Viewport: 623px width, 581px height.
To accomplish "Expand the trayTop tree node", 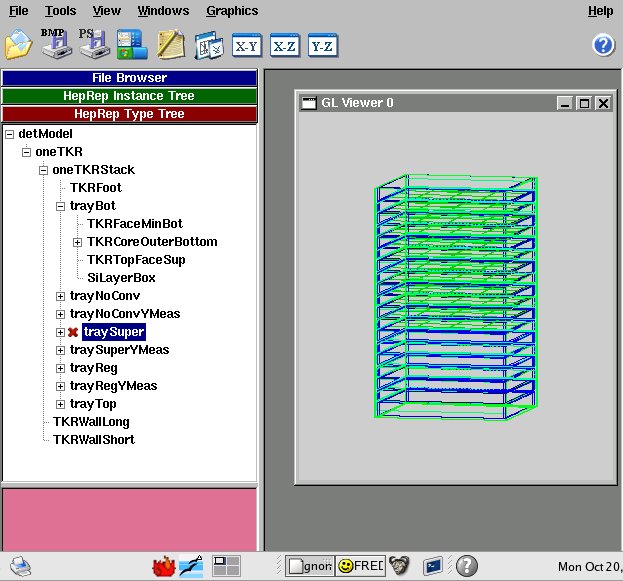I will tap(60, 404).
